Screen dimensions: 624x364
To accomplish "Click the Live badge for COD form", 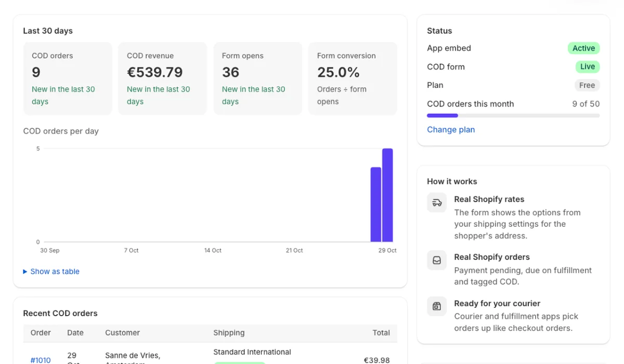I will click(x=588, y=67).
